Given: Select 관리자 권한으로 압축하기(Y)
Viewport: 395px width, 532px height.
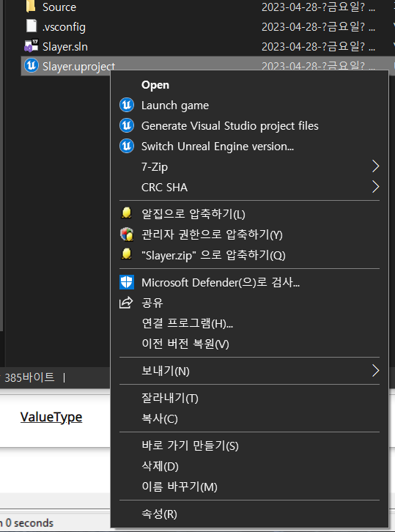Looking at the screenshot, I should tap(249, 234).
